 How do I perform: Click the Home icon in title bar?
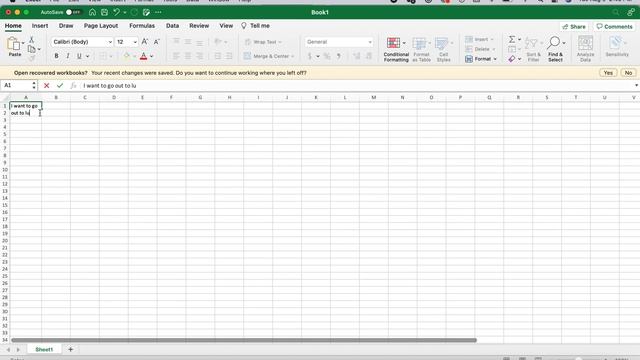coord(93,12)
